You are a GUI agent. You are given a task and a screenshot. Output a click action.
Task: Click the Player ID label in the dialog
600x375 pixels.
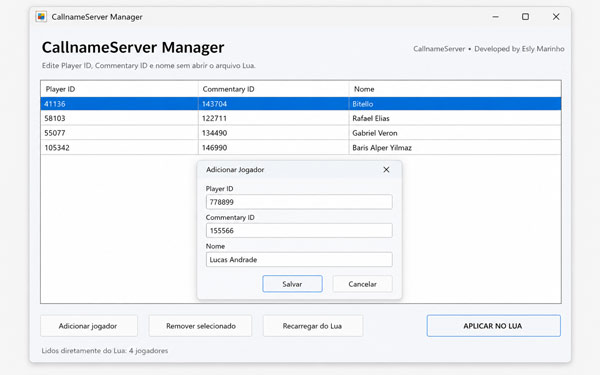tap(219, 189)
